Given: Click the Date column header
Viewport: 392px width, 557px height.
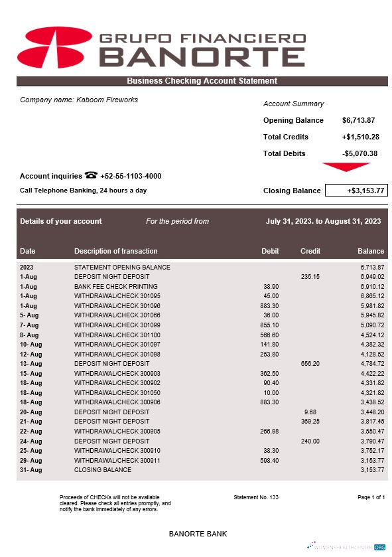Looking at the screenshot, I should (x=28, y=251).
